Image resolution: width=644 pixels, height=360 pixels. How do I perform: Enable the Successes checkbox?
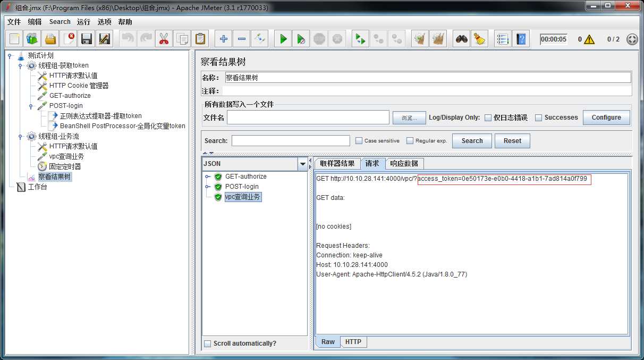click(539, 118)
